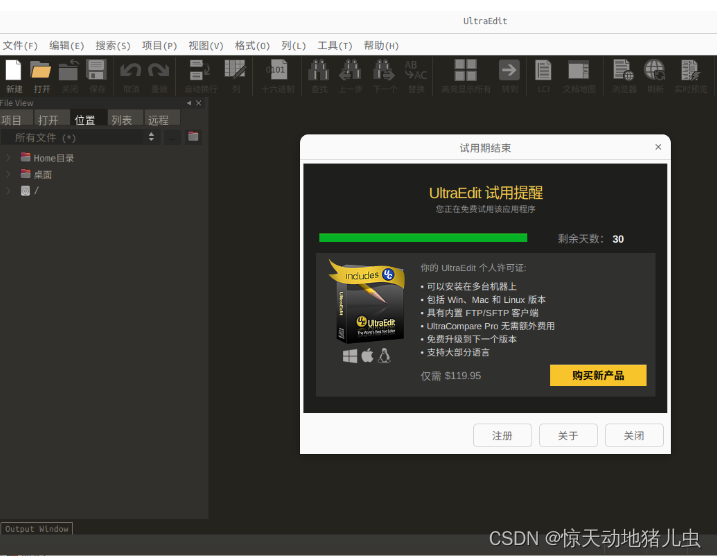The width and height of the screenshot is (717, 558).
Task: Click the Browser (浏览器) toolbar icon
Action: coord(623,71)
